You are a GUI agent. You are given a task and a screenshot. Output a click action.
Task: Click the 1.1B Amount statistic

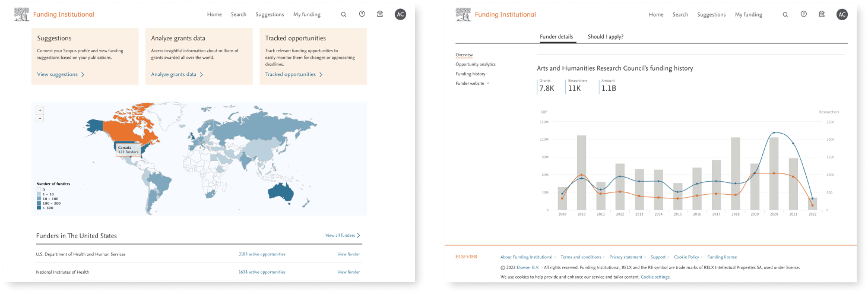click(x=609, y=86)
